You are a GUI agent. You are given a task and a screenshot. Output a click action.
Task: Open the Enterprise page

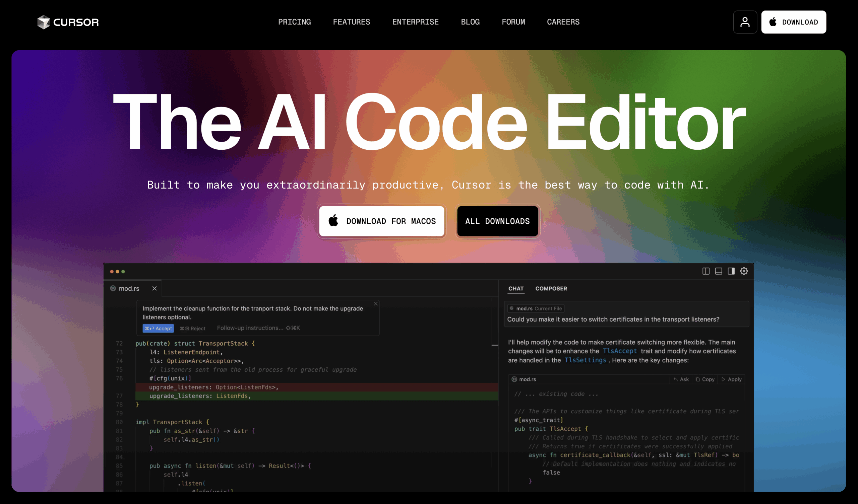click(x=415, y=22)
